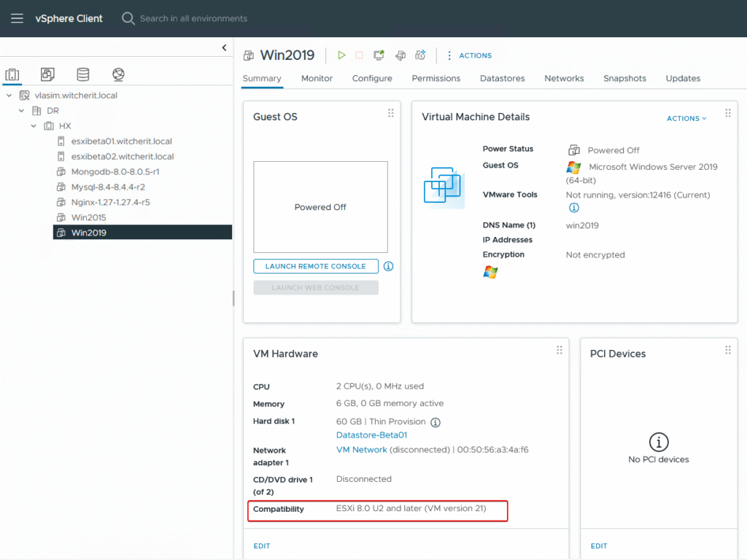The height and width of the screenshot is (560, 747).
Task: Select the Win2015 VM
Action: (x=88, y=217)
